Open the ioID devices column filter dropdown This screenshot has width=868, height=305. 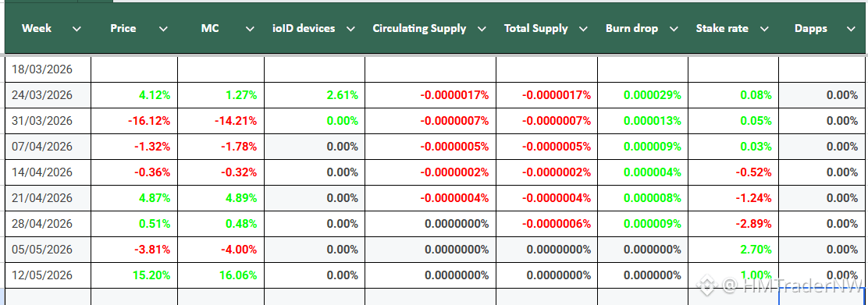click(350, 29)
